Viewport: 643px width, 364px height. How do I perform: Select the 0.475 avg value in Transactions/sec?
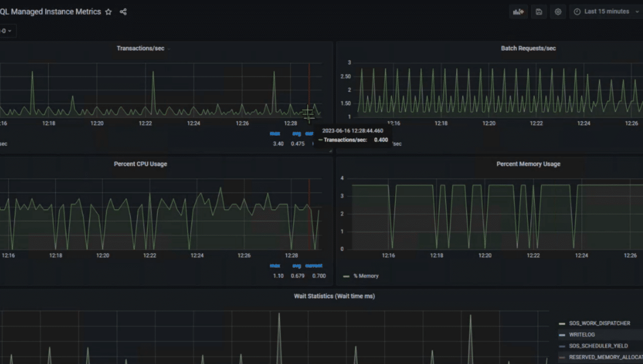[298, 144]
